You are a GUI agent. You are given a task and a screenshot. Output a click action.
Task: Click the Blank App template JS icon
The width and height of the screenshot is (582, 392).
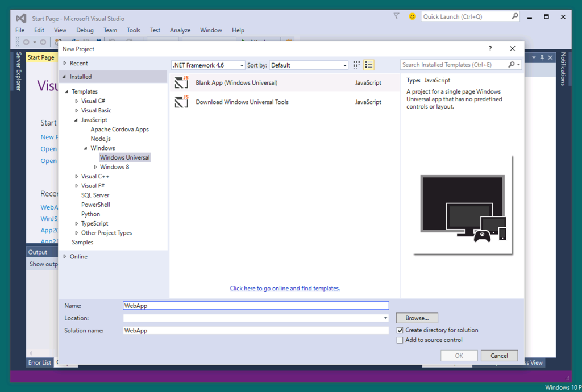coord(181,82)
